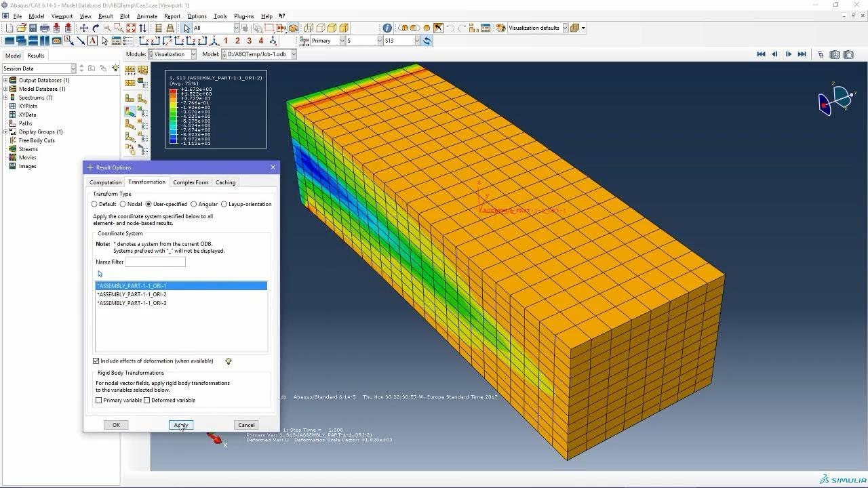
Task: Jump to the first frame
Action: pyautogui.click(x=761, y=54)
